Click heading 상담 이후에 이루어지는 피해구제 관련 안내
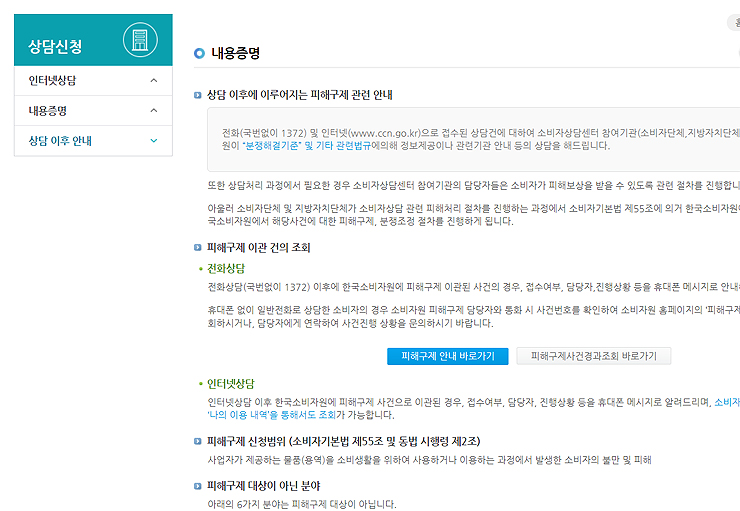 300,95
